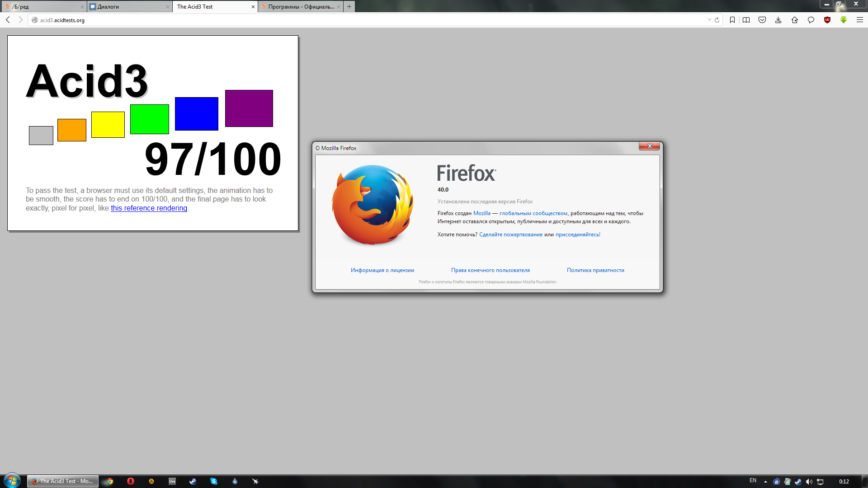868x488 pixels.
Task: Open URL history dropdown arrow
Action: (709, 20)
